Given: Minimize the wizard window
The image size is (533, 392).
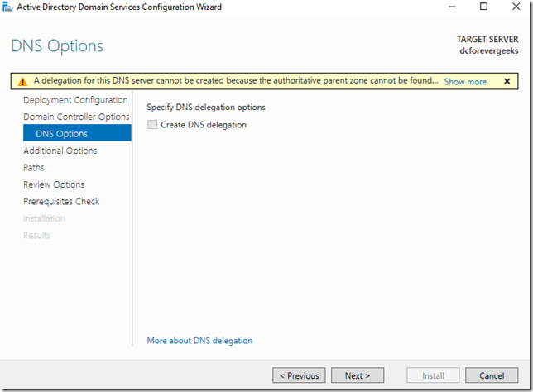Looking at the screenshot, I should coord(448,7).
